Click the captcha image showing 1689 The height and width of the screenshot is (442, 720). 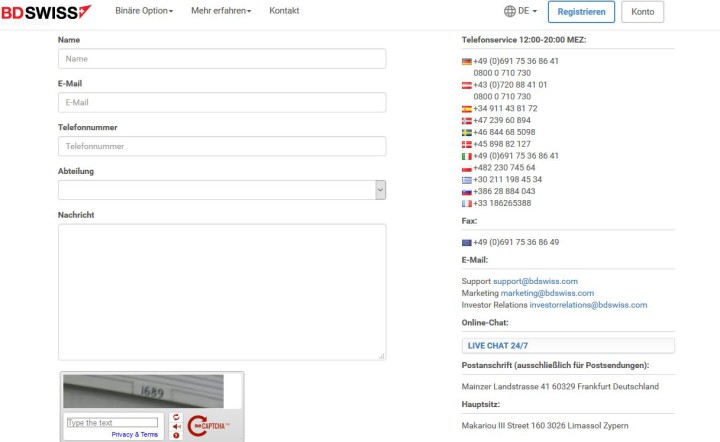[143, 391]
